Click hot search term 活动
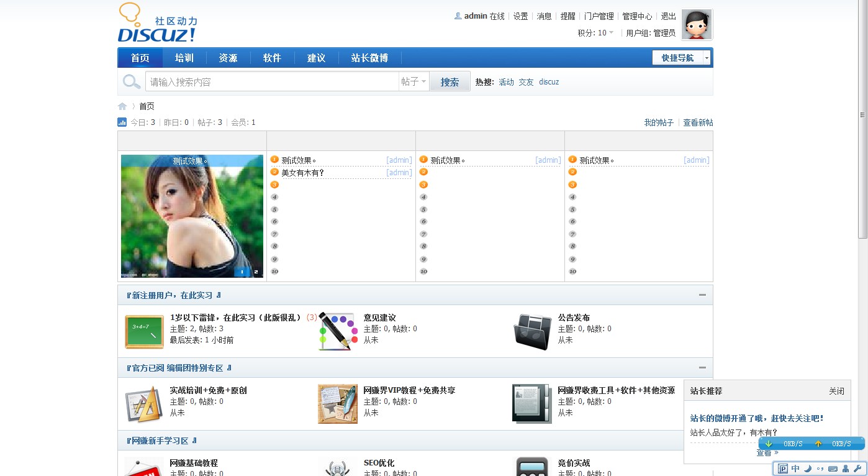This screenshot has height=476, width=868. [506, 82]
